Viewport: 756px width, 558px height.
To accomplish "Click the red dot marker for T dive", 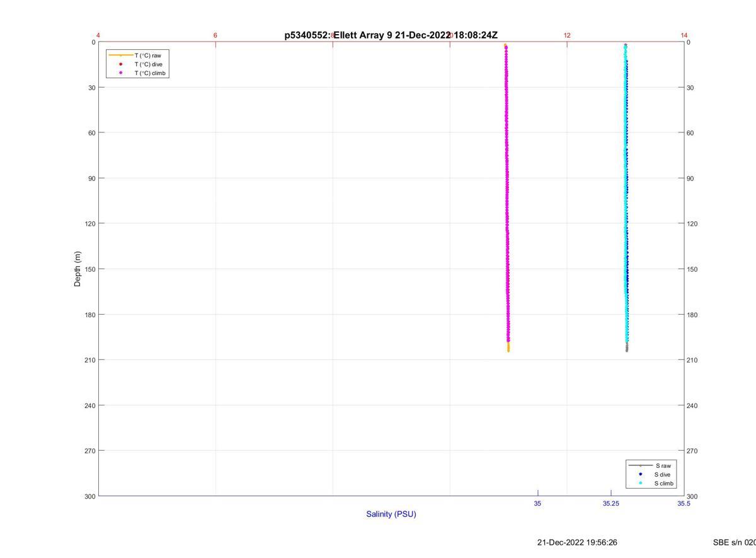I will 120,64.
